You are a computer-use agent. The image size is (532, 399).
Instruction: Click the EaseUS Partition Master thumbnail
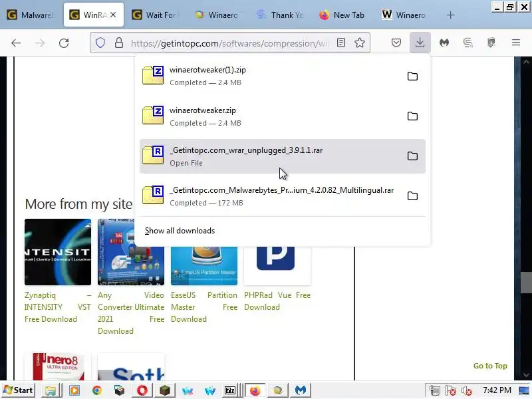(x=204, y=267)
